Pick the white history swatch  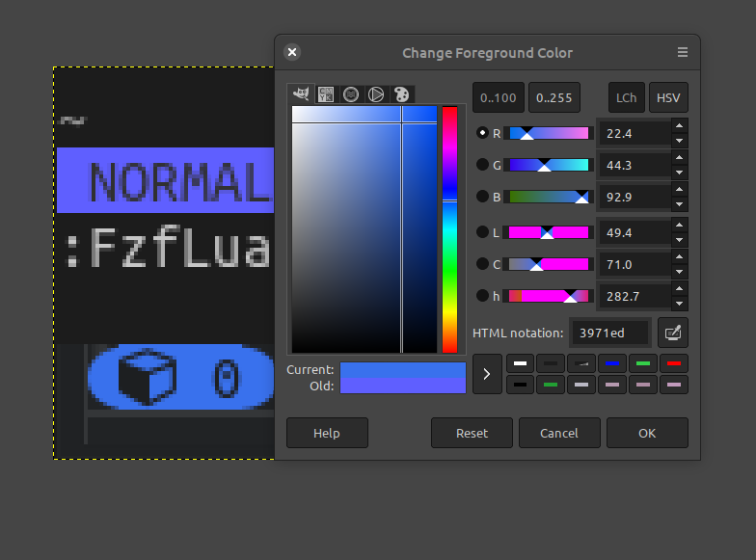(520, 363)
